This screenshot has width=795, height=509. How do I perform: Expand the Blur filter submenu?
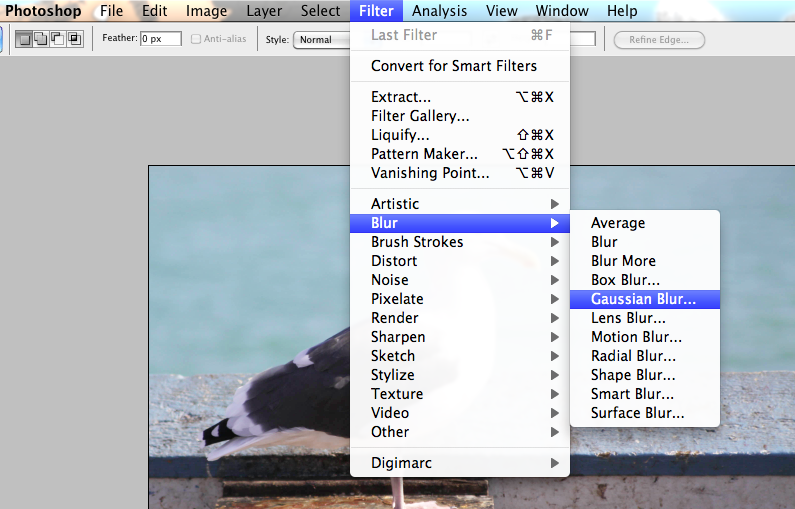coord(460,223)
